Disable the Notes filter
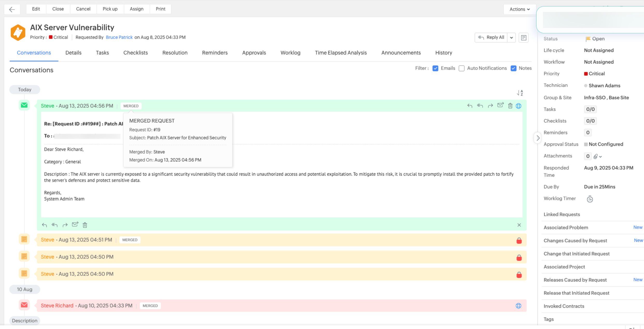Image resolution: width=644 pixels, height=329 pixels. point(514,68)
